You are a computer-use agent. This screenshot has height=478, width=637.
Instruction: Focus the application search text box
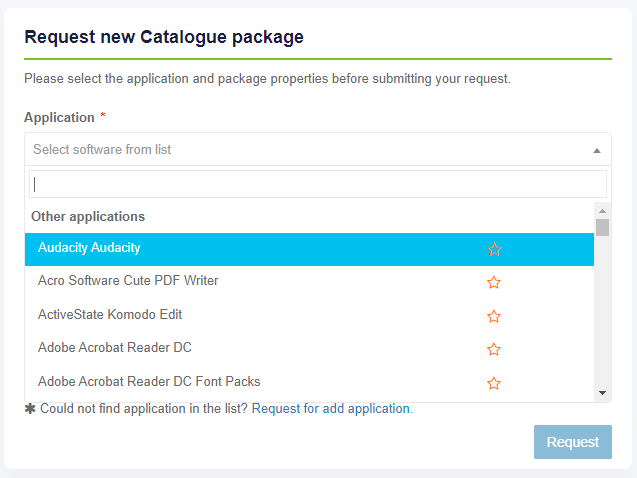[x=318, y=184]
